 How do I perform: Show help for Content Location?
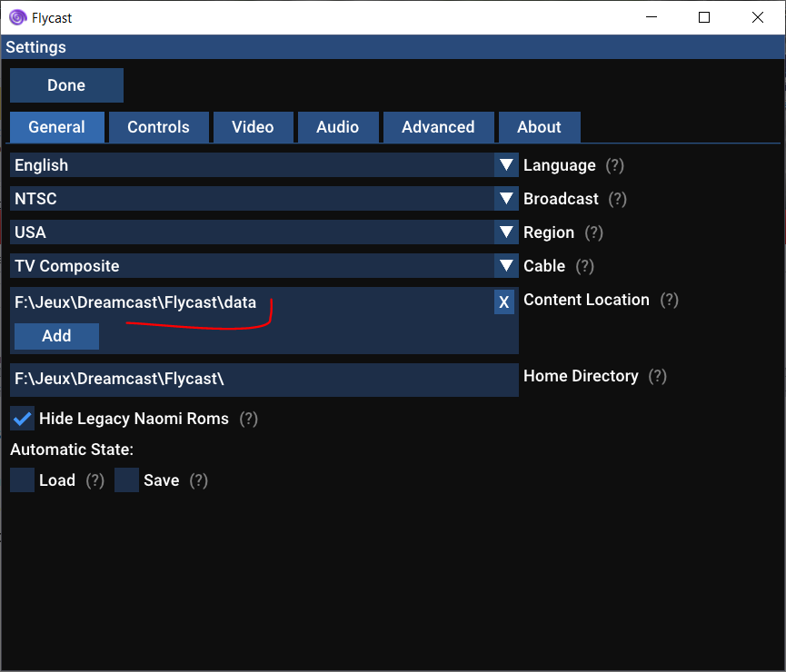pos(669,300)
